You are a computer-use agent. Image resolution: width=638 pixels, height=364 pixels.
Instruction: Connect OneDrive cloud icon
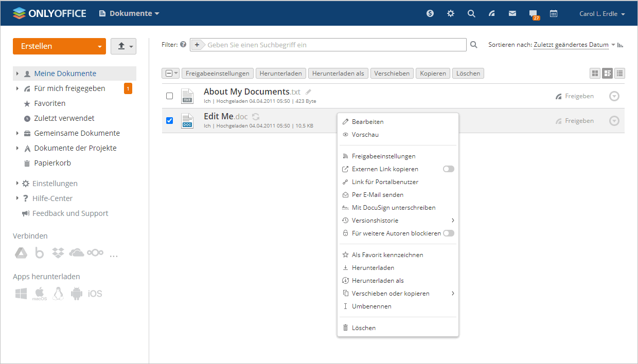[x=76, y=253]
